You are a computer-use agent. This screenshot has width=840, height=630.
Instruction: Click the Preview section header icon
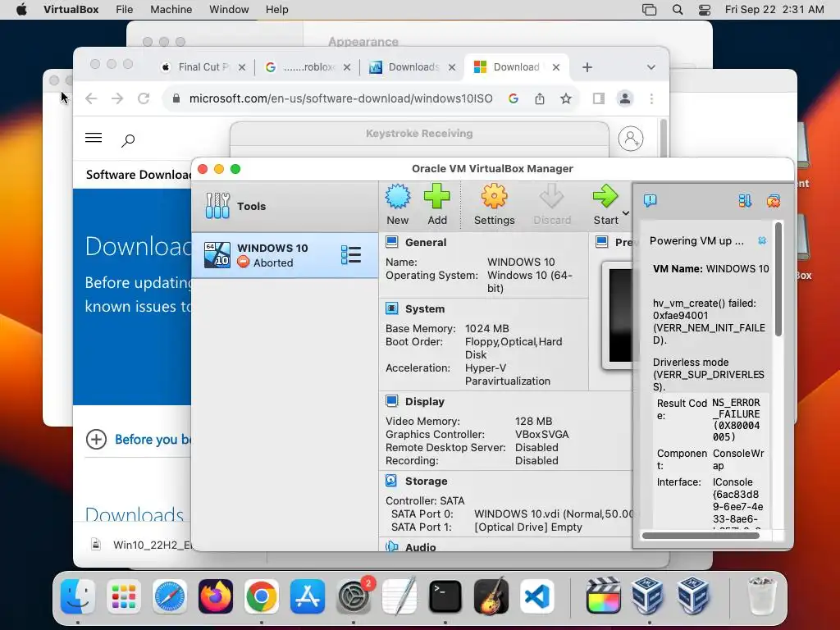click(x=602, y=242)
